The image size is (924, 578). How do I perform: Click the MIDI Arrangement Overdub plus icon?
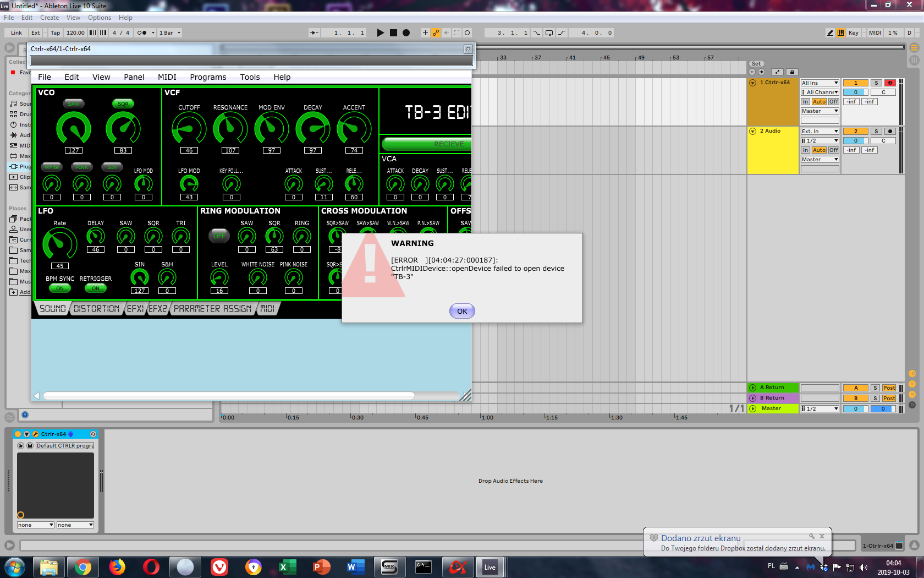click(425, 33)
